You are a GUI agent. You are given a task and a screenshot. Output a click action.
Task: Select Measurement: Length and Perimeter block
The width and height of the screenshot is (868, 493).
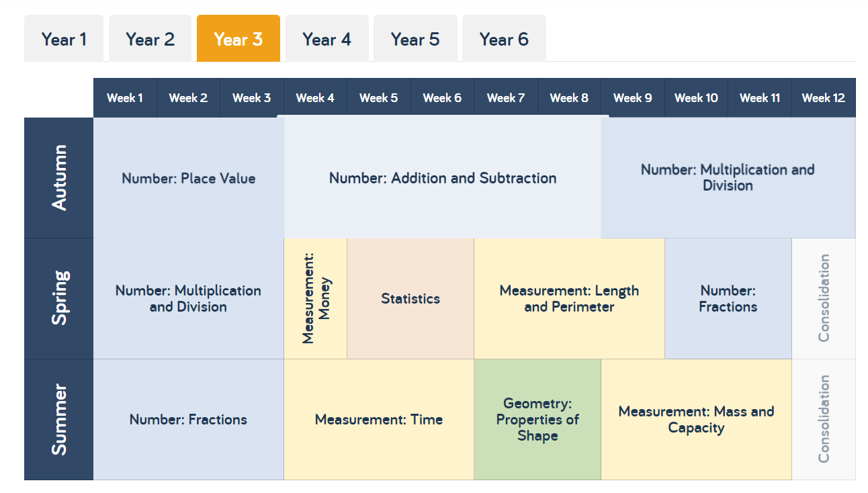point(570,299)
